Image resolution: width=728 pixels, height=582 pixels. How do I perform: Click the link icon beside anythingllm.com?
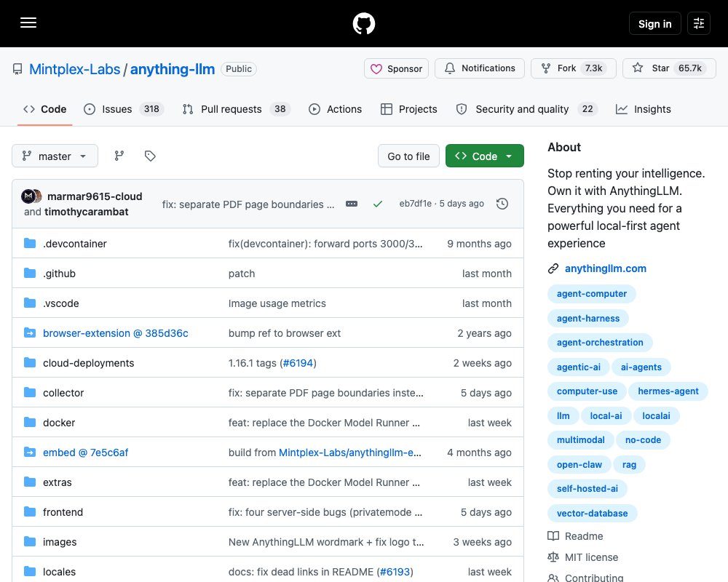[x=553, y=268]
